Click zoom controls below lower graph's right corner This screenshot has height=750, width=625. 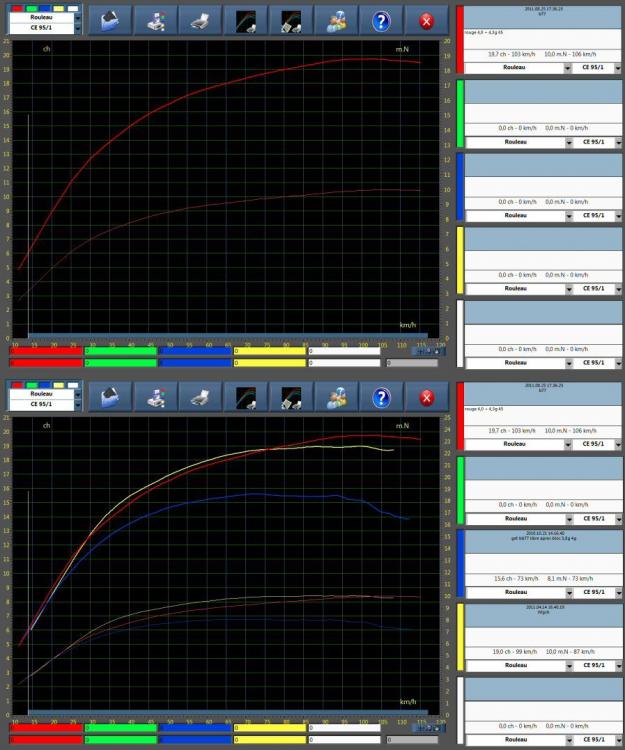pyautogui.click(x=428, y=728)
